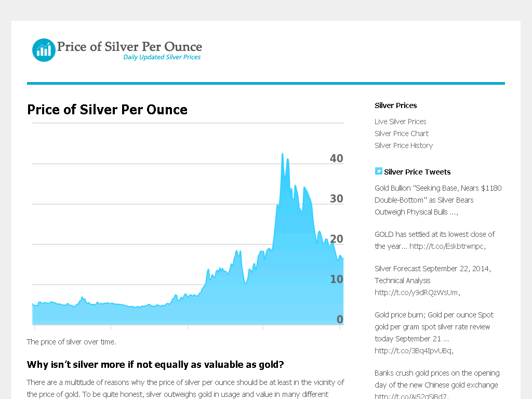Click the "Daily Updated Silver Prices" tagline
The width and height of the screenshot is (532, 399).
click(162, 57)
